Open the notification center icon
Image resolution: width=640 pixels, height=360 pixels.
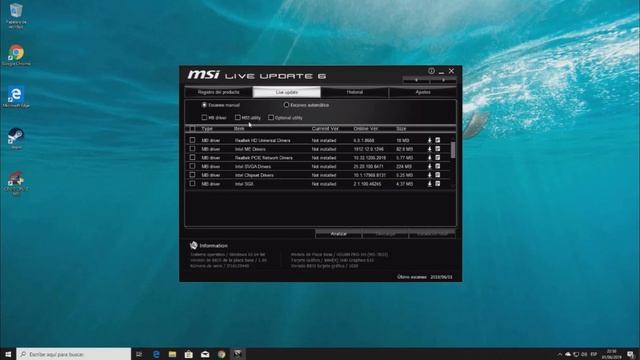coord(631,354)
